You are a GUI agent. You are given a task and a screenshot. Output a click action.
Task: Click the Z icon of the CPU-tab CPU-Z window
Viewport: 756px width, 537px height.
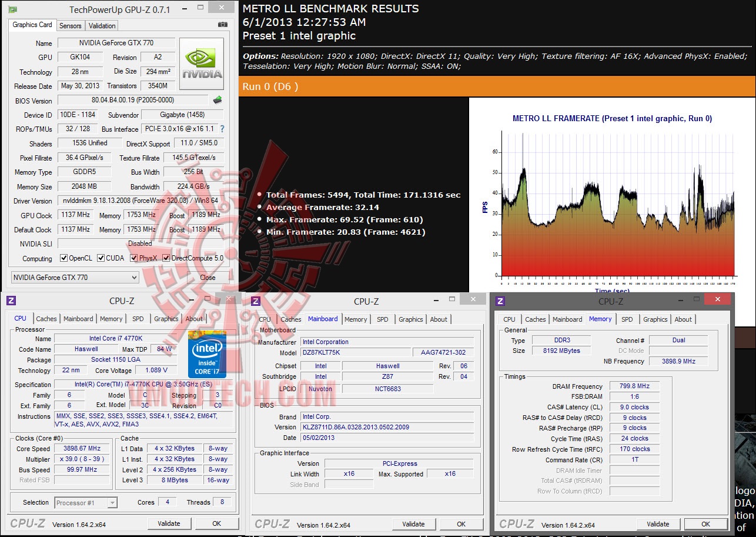[11, 301]
